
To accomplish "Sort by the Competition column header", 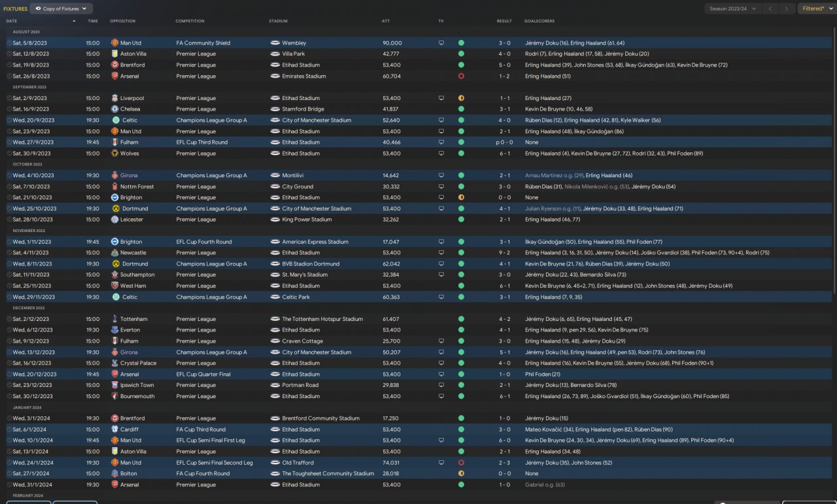I will tap(190, 21).
